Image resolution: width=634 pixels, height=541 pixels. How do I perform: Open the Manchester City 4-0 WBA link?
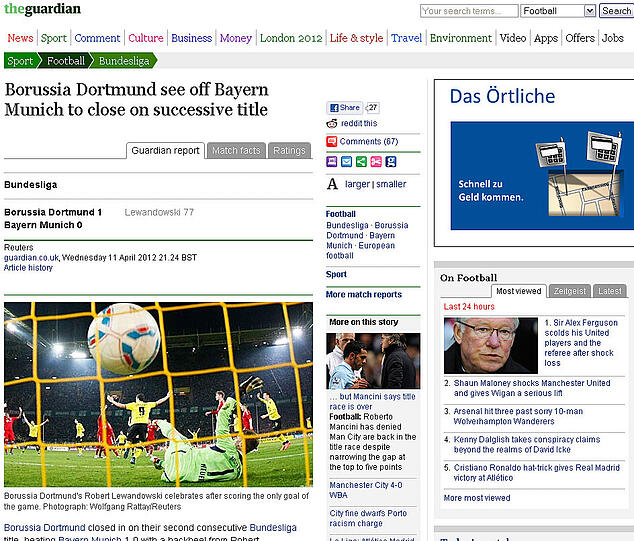point(366,490)
